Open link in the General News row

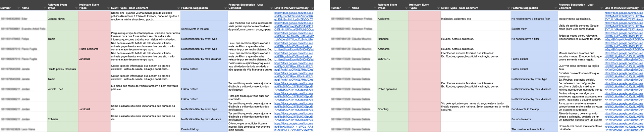click(x=293, y=16)
